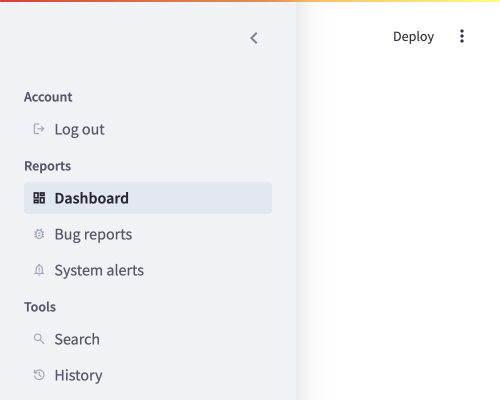
Task: Click the Account section header
Action: point(48,97)
